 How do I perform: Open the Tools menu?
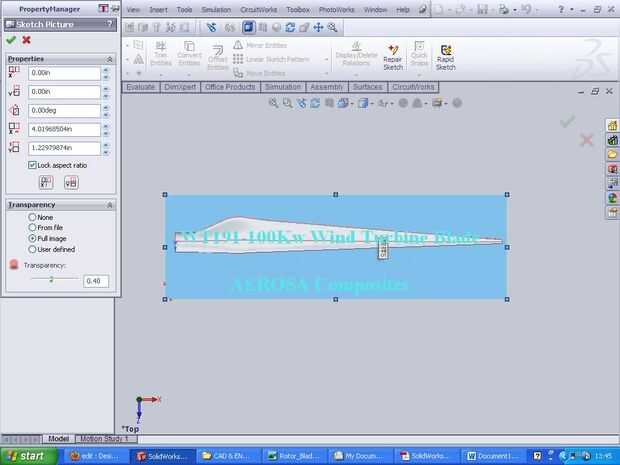coord(184,9)
